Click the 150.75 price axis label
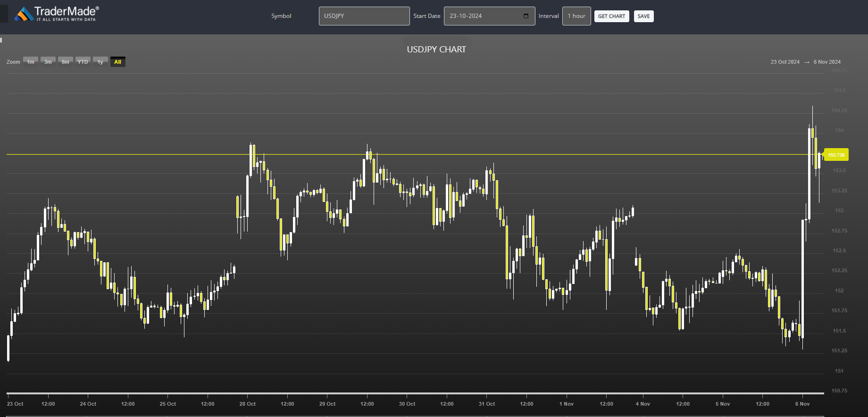868x417 pixels. (839, 391)
